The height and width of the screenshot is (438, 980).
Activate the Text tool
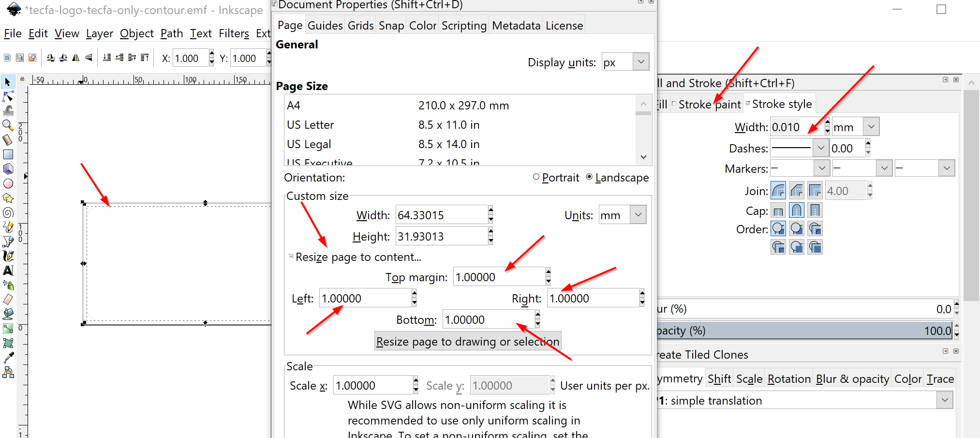[8, 271]
